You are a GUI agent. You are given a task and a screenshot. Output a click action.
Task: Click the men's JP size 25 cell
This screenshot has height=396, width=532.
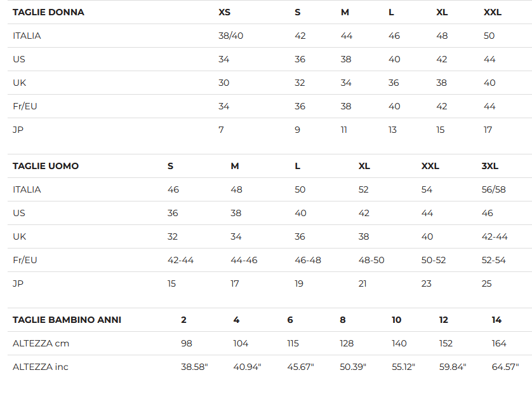(486, 283)
